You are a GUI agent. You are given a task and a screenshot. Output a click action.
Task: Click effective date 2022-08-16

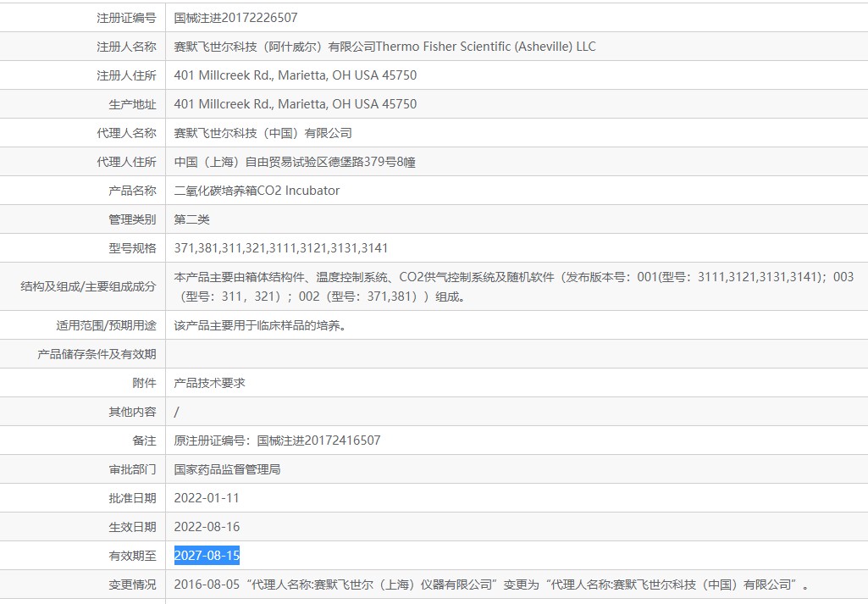pyautogui.click(x=207, y=527)
